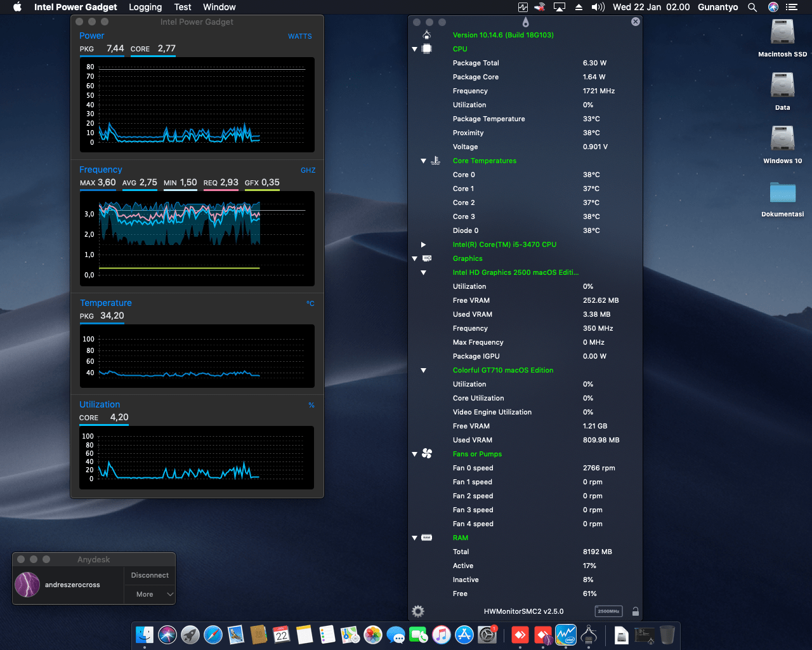Screen dimensions: 812x650
Task: Click the 2500MHz button in HWMonitor
Action: coord(608,611)
